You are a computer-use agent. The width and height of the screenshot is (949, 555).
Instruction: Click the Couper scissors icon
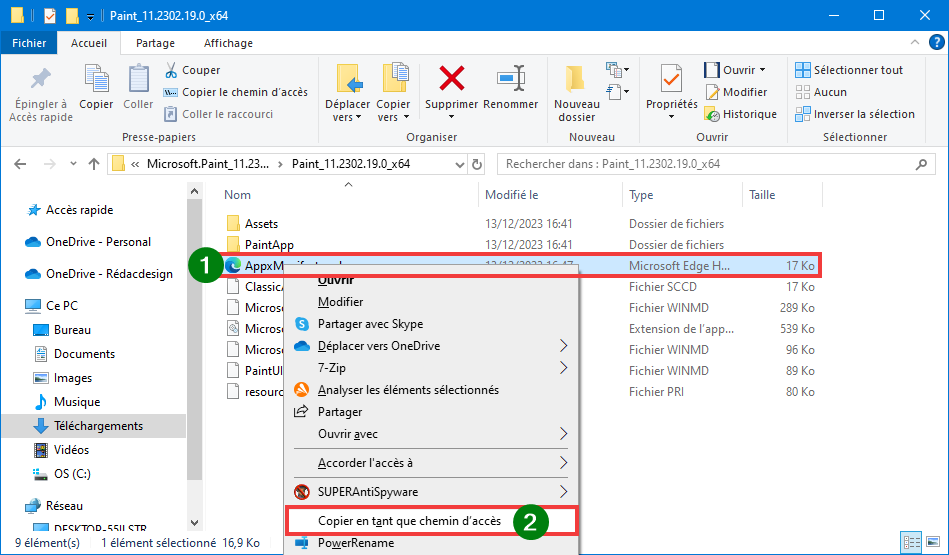[x=171, y=70]
